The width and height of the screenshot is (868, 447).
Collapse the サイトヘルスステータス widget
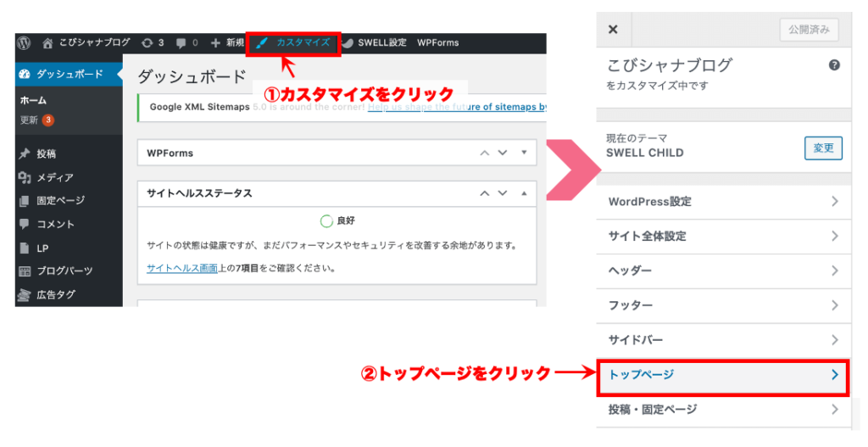pos(524,193)
